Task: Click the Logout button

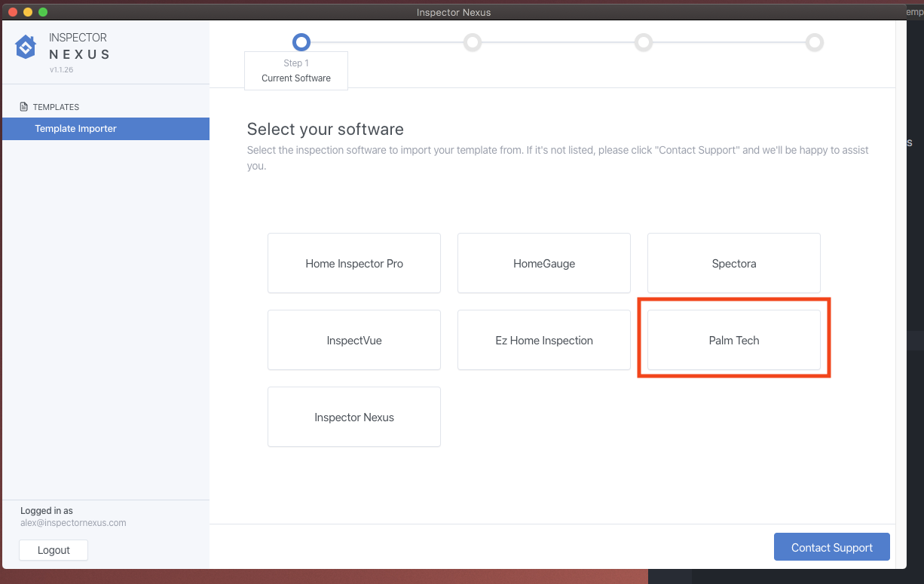Action: coord(54,550)
